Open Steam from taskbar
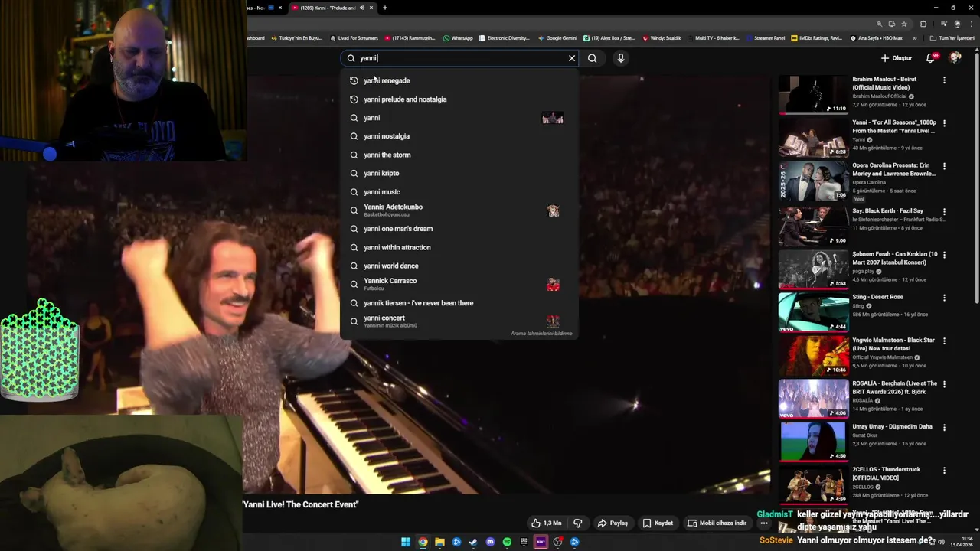This screenshot has width=980, height=551. tap(473, 542)
